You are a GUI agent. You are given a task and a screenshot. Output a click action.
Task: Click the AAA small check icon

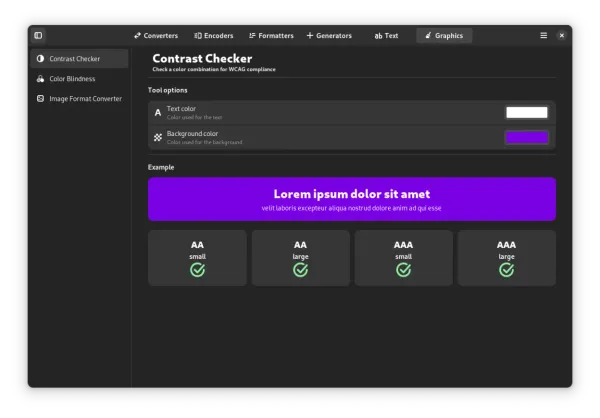click(403, 270)
